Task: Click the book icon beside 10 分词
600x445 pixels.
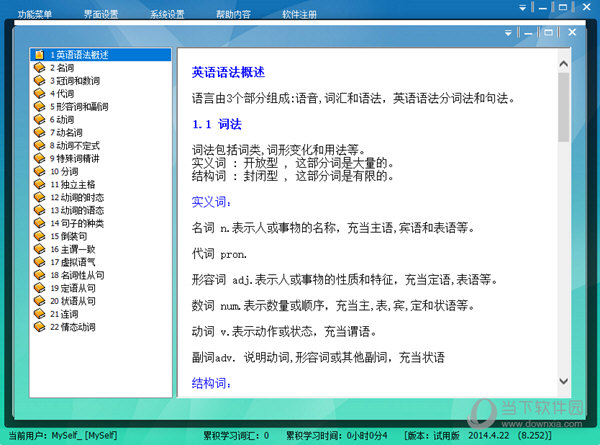Action: point(39,171)
